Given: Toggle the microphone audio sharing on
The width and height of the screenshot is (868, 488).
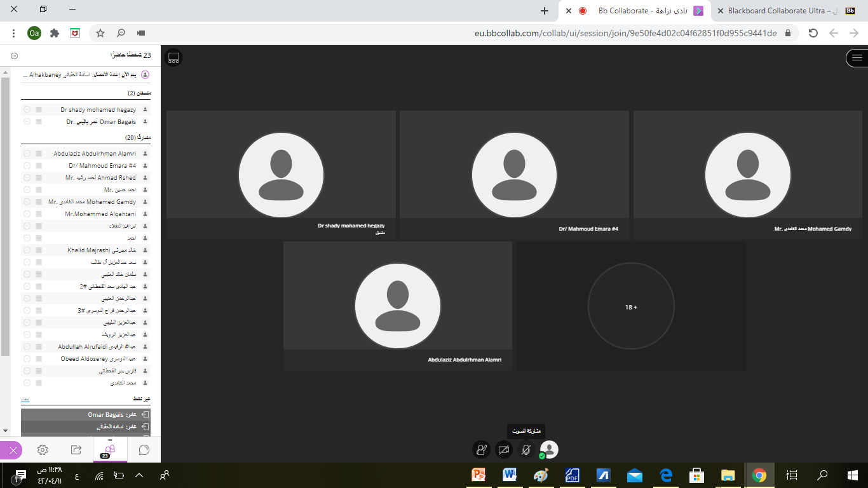Looking at the screenshot, I should pos(526,450).
